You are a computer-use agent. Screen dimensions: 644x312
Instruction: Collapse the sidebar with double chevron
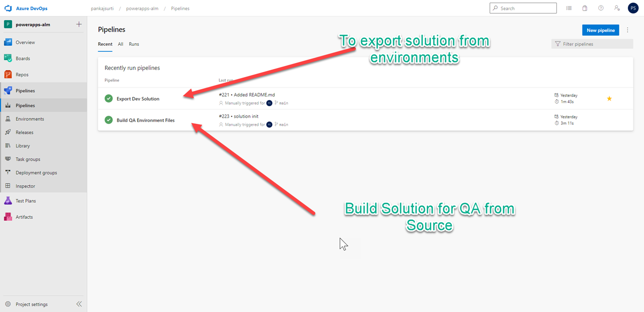[x=79, y=304]
